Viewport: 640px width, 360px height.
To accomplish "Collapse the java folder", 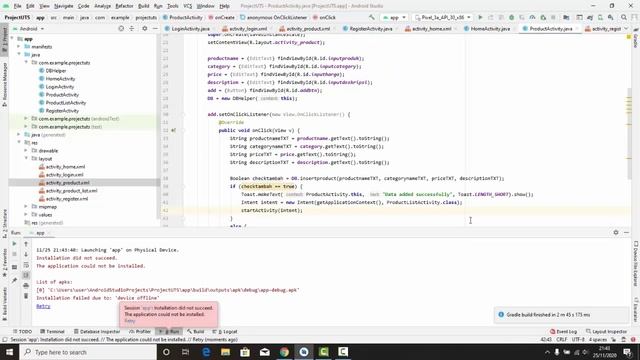I will click(x=19, y=54).
